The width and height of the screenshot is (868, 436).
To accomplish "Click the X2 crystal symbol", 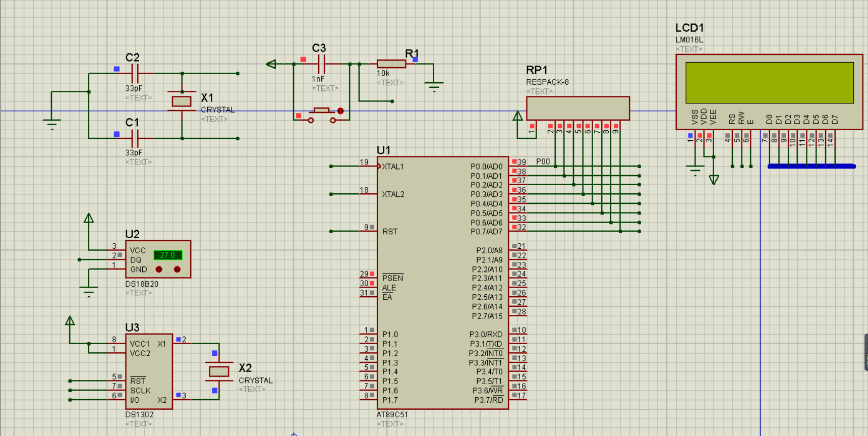I will [x=219, y=371].
